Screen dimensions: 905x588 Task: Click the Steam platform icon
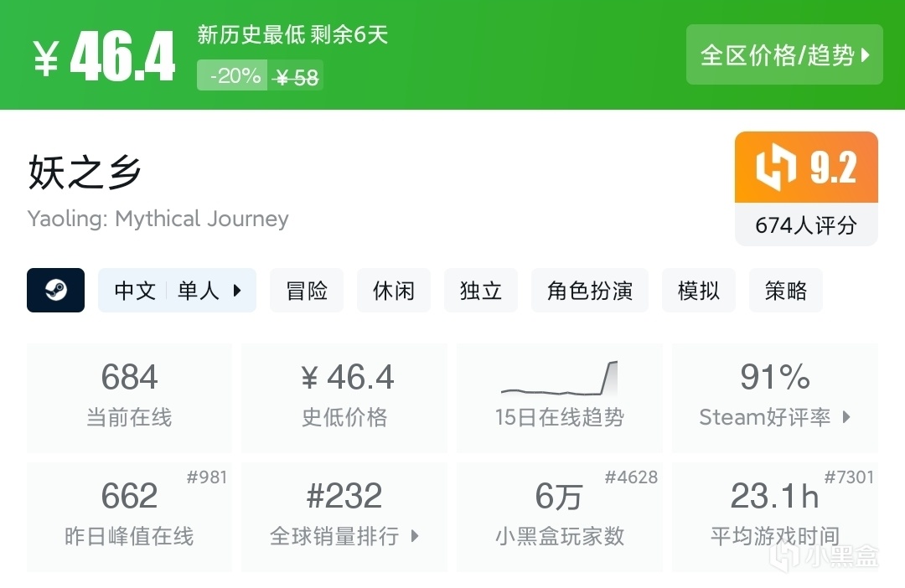55,291
